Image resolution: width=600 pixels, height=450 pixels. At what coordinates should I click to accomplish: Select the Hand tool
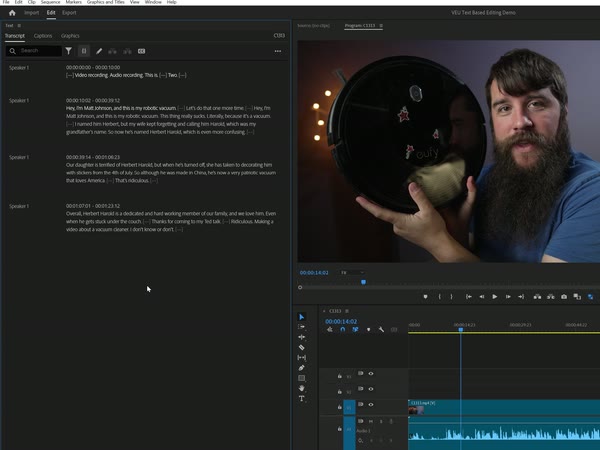[x=302, y=388]
